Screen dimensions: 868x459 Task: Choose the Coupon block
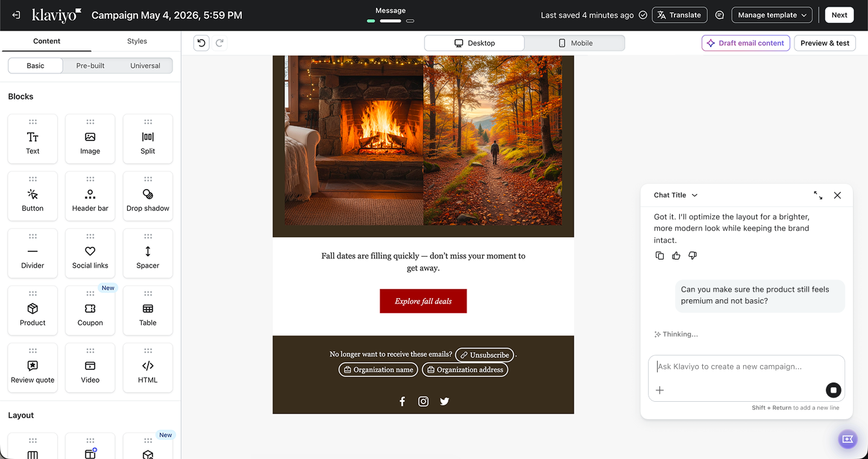point(90,310)
